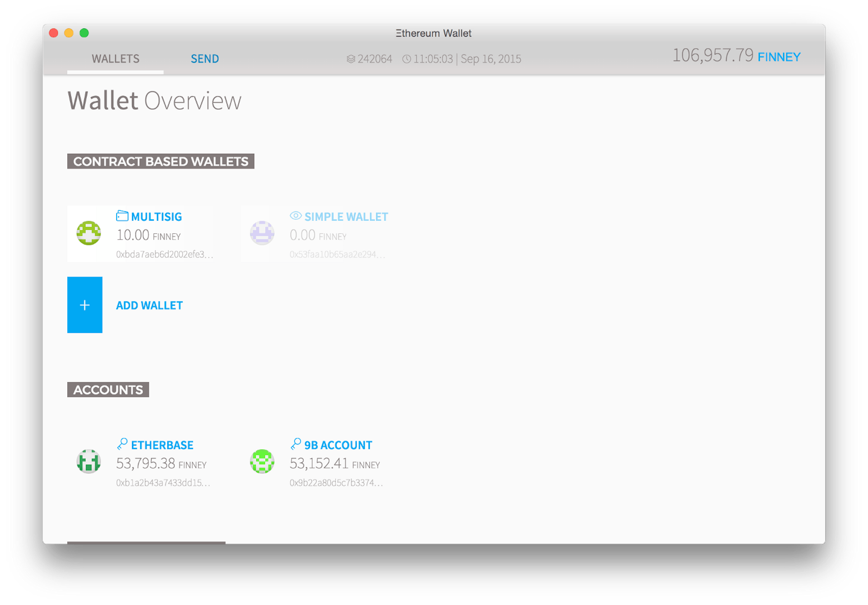Click the Multisig wallet folder icon
The width and height of the screenshot is (868, 605).
pos(122,216)
